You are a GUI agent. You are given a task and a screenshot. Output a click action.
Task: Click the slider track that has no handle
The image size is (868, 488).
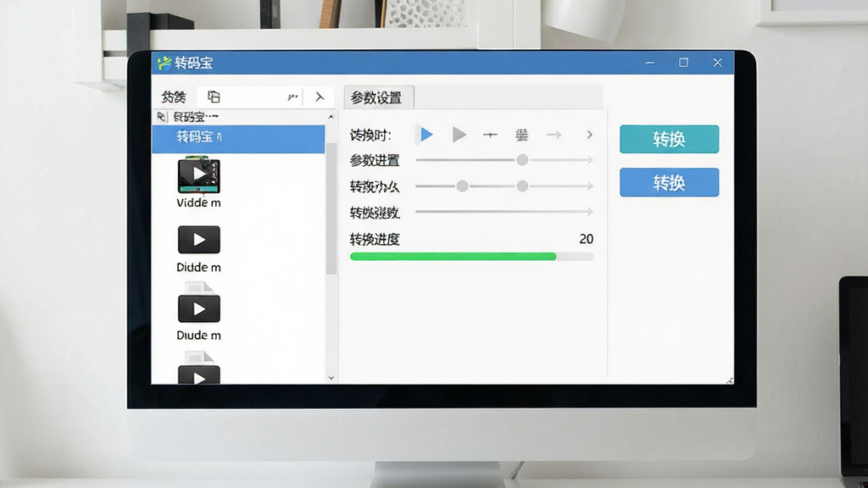click(504, 211)
